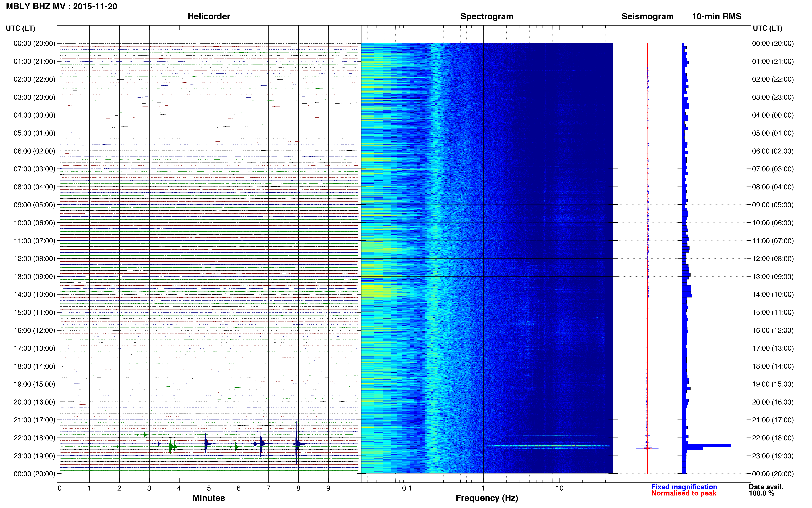Viewport: 812px width, 508px height.
Task: Click the left '00:00 (20:00)' top time label
Action: click(x=34, y=43)
